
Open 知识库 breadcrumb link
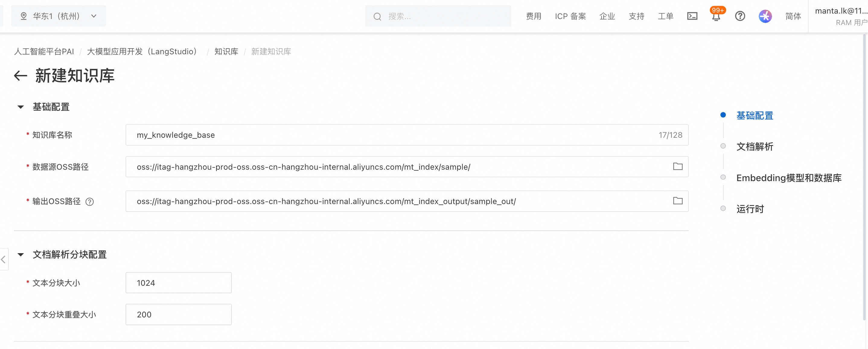pyautogui.click(x=226, y=52)
